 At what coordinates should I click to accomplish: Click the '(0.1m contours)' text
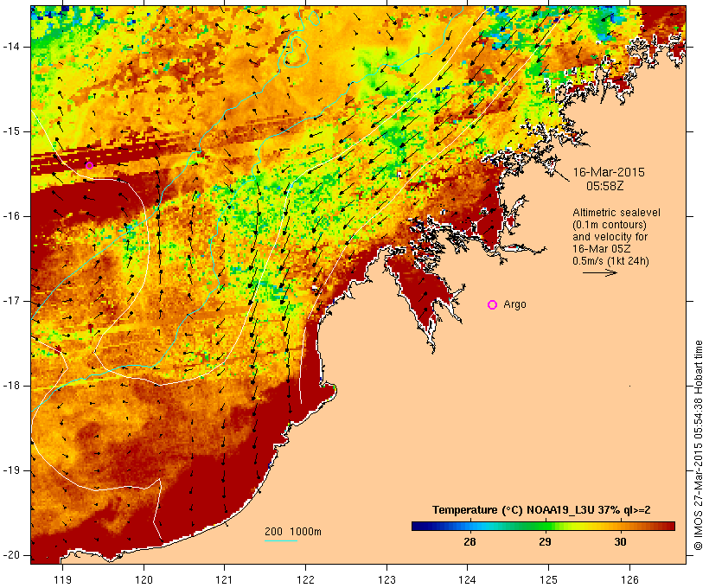point(610,225)
